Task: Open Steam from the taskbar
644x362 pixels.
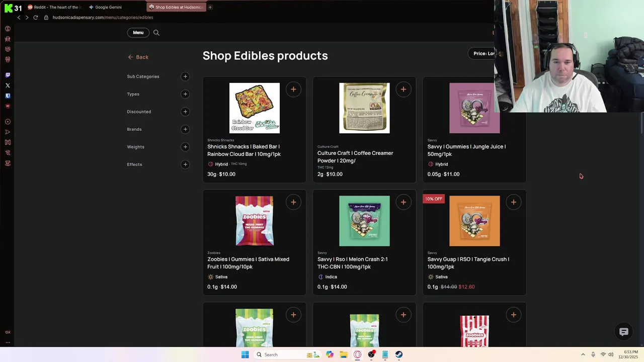Action: [x=399, y=354]
